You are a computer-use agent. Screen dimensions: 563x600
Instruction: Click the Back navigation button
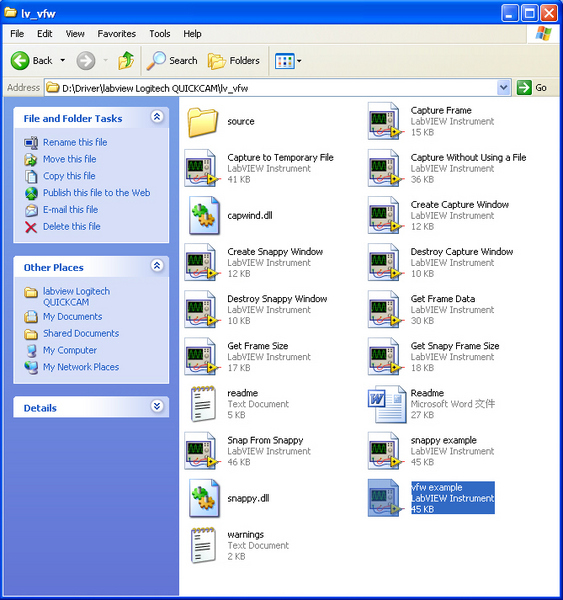click(32, 60)
